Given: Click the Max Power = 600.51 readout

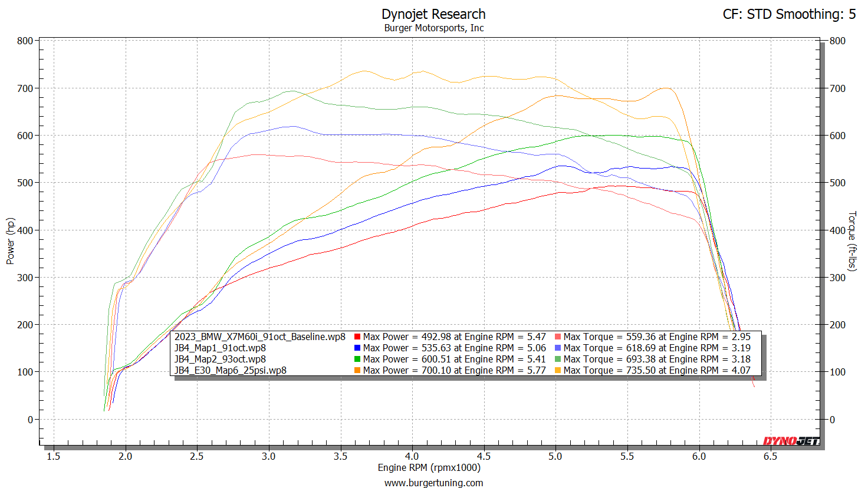Looking at the screenshot, I should [x=455, y=360].
